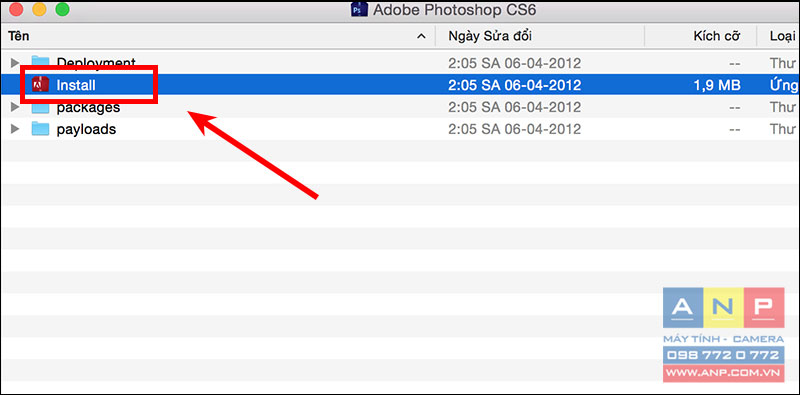Click the packages folder icon
This screenshot has height=395, width=800.
[x=40, y=108]
